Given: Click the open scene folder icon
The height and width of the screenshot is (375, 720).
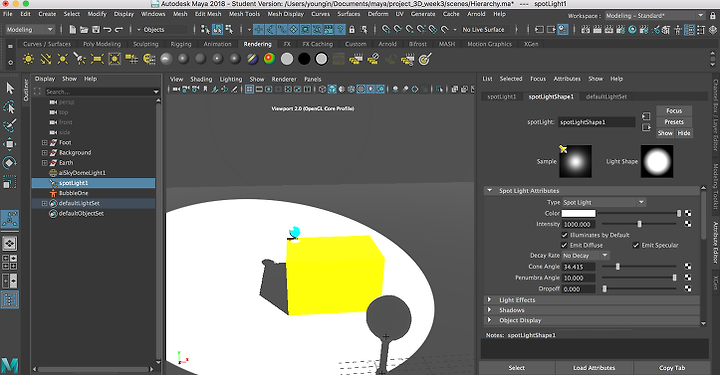Looking at the screenshot, I should pos(84,29).
